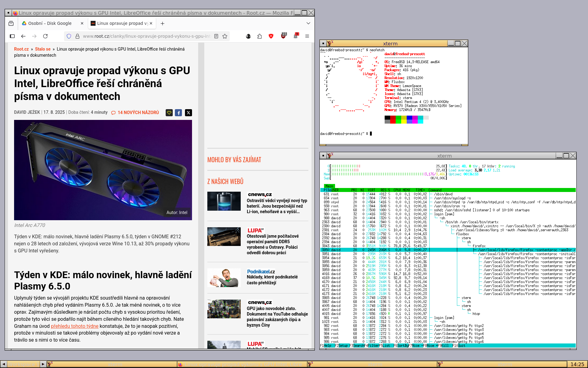Open the red video blocker extension
588x368 pixels.
(x=271, y=36)
